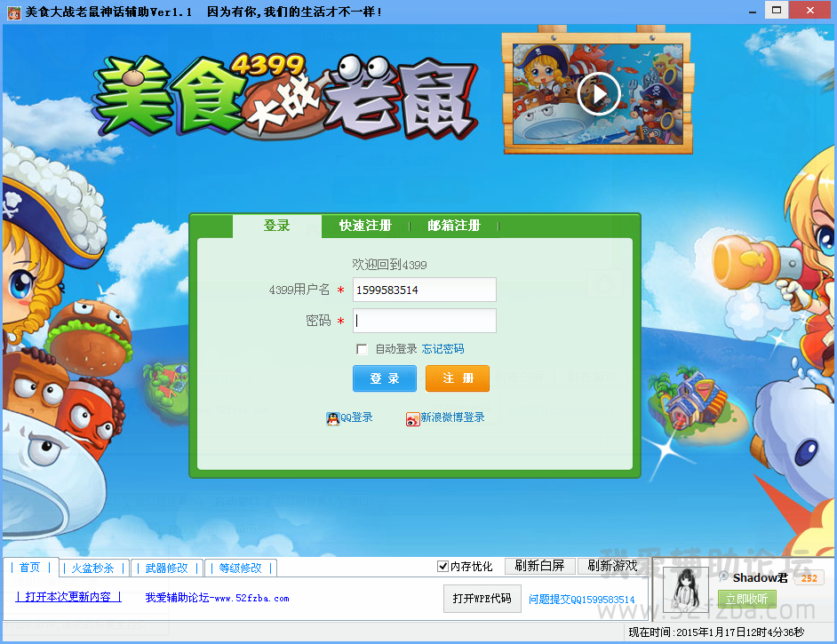Viewport: 837px width, 644px height.
Task: Switch to the 登录 tab
Action: (276, 226)
